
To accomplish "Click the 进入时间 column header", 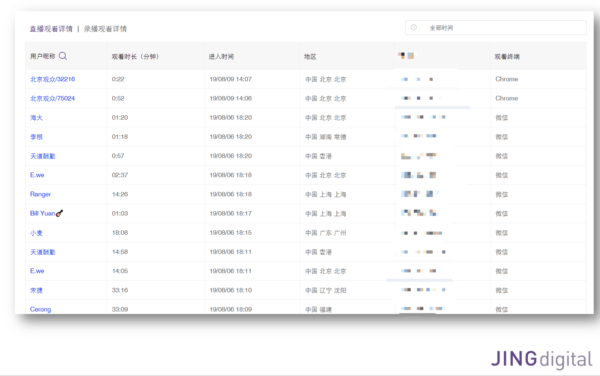I will coord(221,57).
